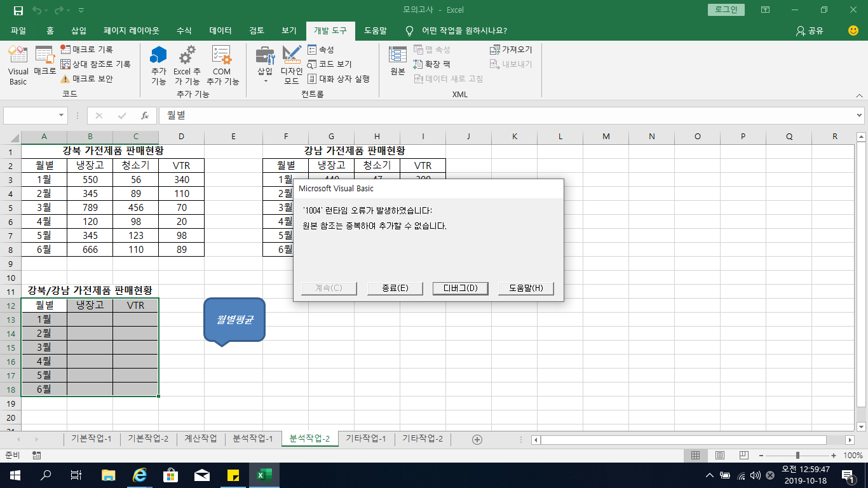Switch to Normal view in status bar
This screenshot has height=488, width=868.
coord(696,455)
